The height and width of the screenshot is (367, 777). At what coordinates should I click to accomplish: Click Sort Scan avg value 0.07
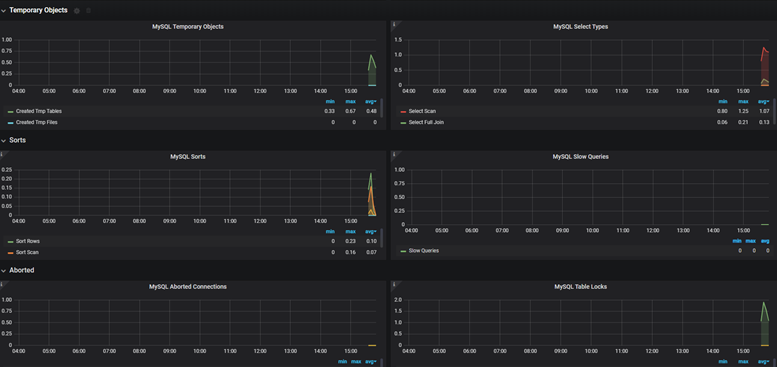pyautogui.click(x=371, y=252)
